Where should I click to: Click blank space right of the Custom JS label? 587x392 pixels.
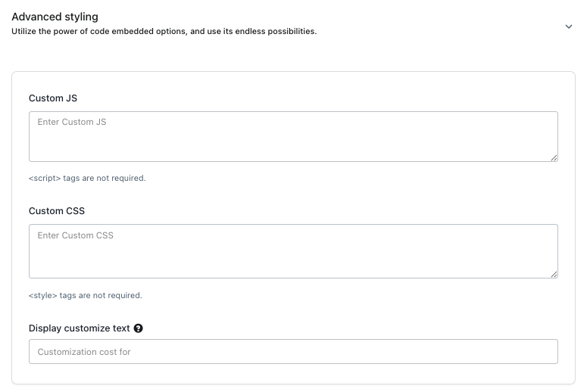[303, 98]
